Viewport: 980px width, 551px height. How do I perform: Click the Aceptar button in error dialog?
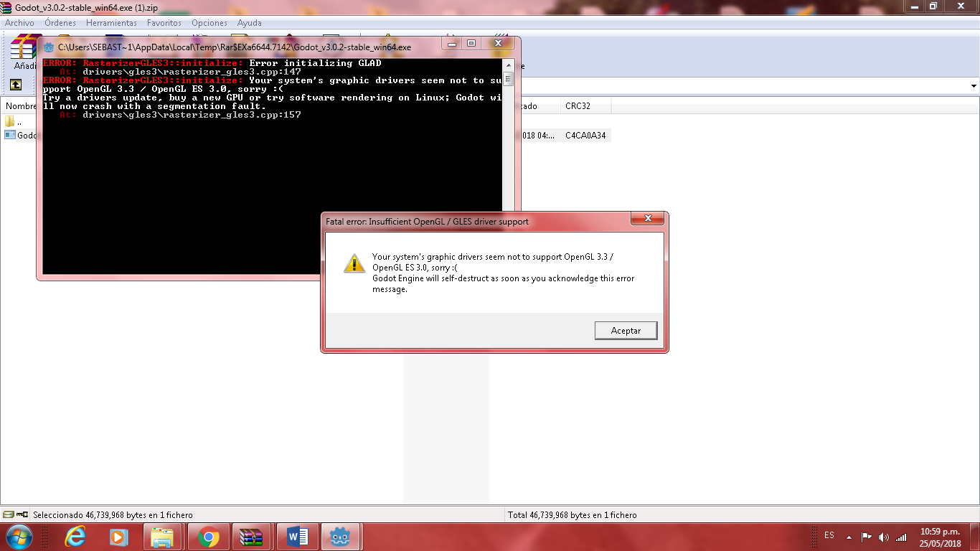click(626, 330)
